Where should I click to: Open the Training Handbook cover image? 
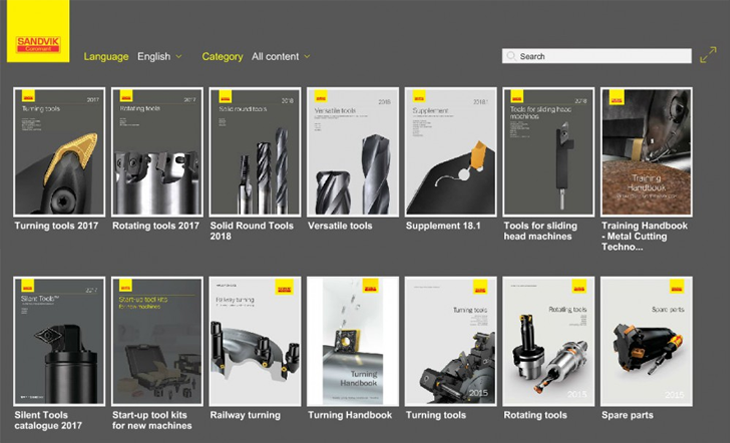(646, 152)
